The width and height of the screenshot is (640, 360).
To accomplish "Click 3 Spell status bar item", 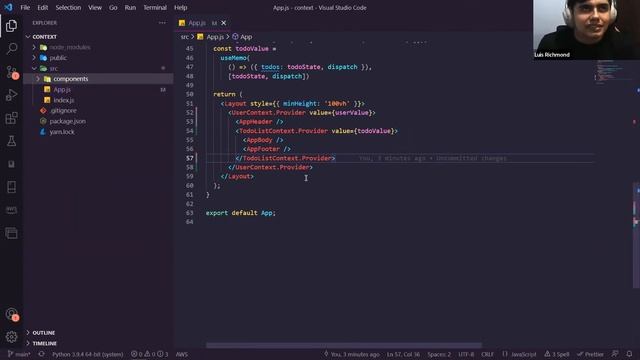I will [557, 354].
